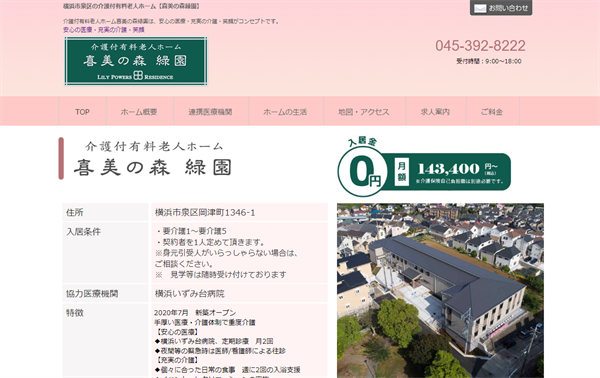Open 連携医療機関 menu item
Image resolution: width=600 pixels, height=378 pixels.
[210, 112]
